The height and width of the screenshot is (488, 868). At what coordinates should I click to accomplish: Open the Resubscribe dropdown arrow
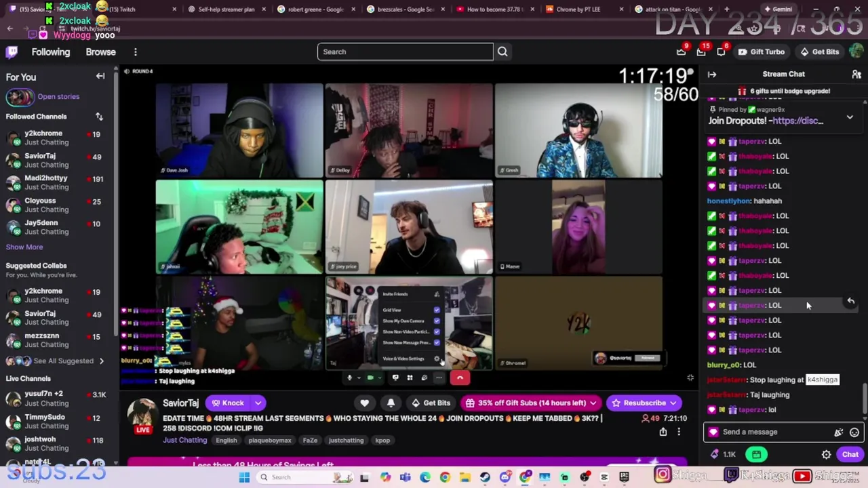[x=674, y=403]
